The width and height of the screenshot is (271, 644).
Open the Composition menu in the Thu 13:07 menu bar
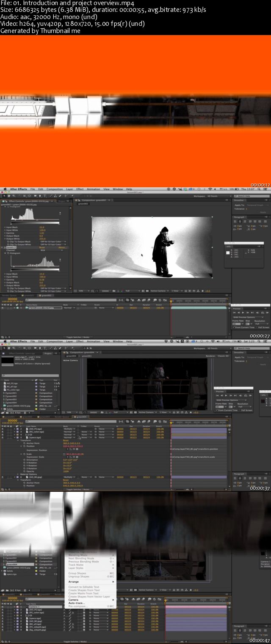tap(55, 189)
